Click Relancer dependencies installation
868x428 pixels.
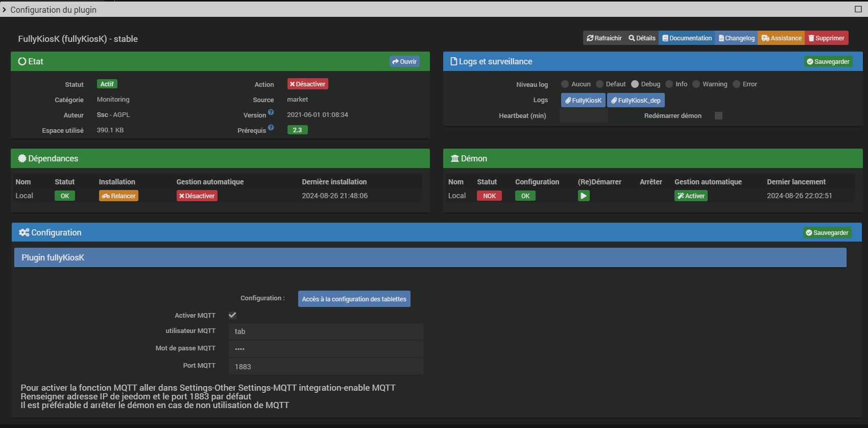(118, 196)
